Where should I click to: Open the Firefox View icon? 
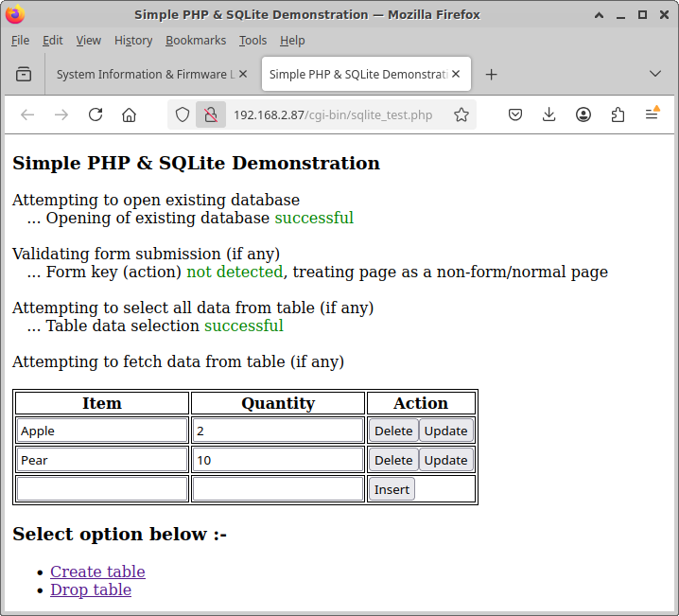tap(24, 74)
